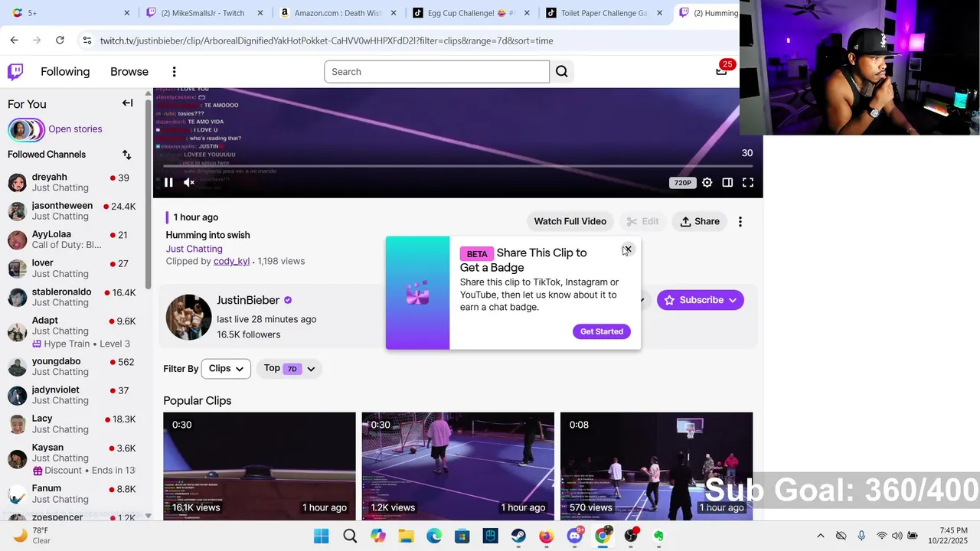Open Discord from the taskbar
Screen dimensions: 980x551
pos(575,536)
